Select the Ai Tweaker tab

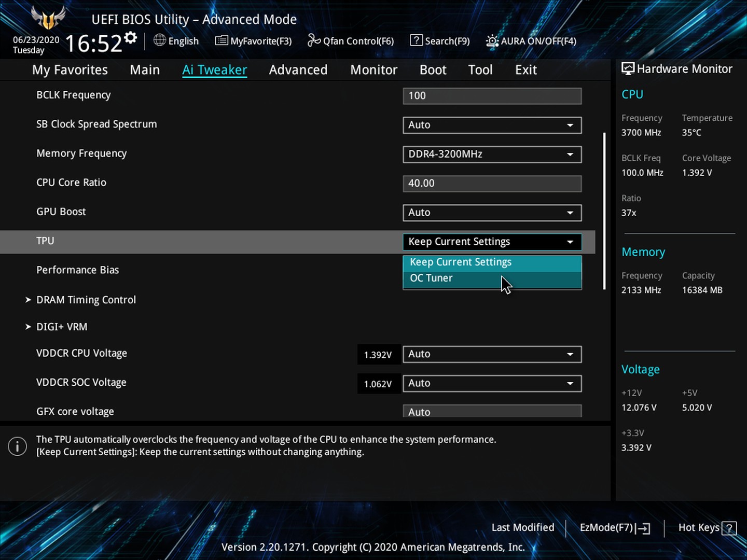[215, 70]
